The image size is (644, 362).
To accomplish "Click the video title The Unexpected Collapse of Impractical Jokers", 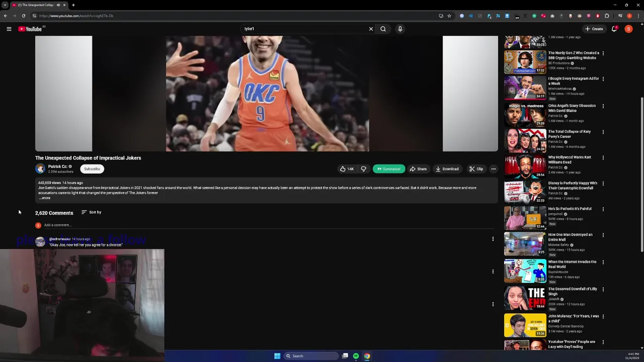I will pos(88,158).
